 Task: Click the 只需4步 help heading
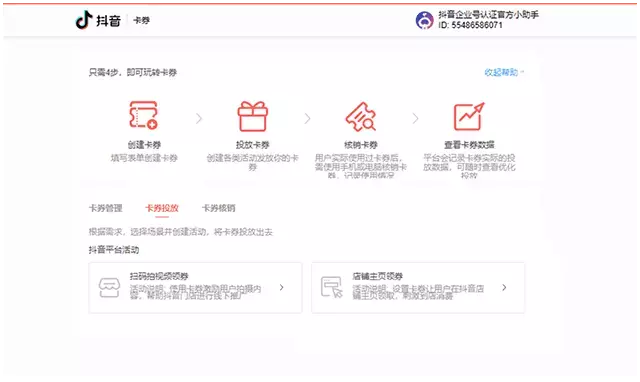[x=133, y=73]
